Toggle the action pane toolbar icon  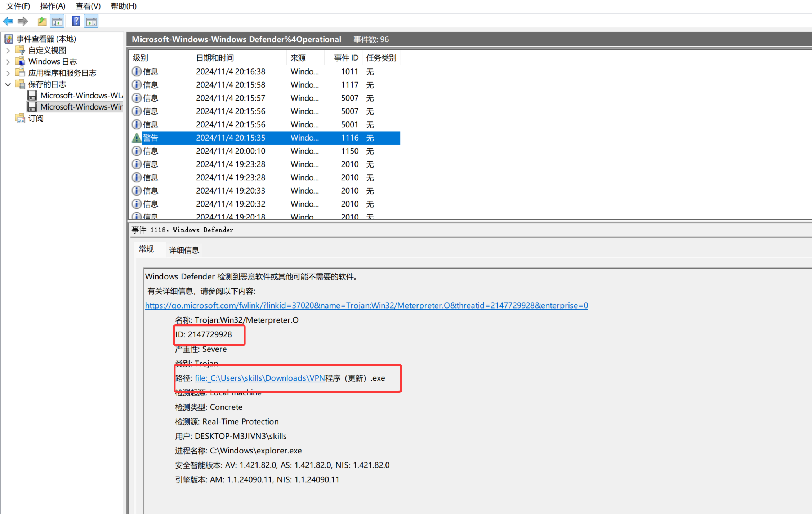[x=91, y=21]
